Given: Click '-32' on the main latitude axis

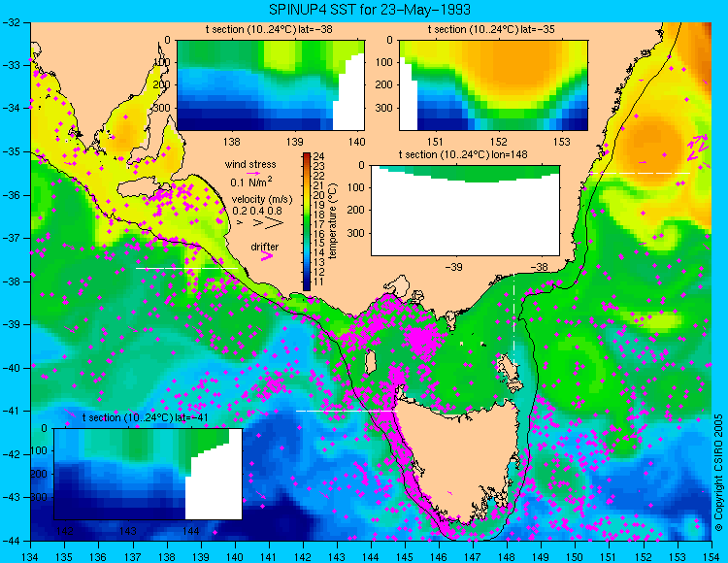Looking at the screenshot, I should tap(11, 22).
